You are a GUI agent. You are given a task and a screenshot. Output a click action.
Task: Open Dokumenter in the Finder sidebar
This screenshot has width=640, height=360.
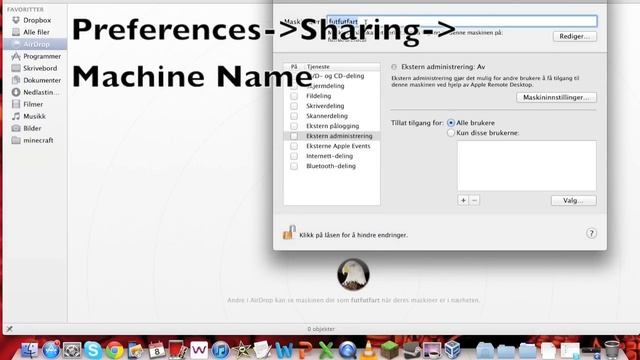37,80
